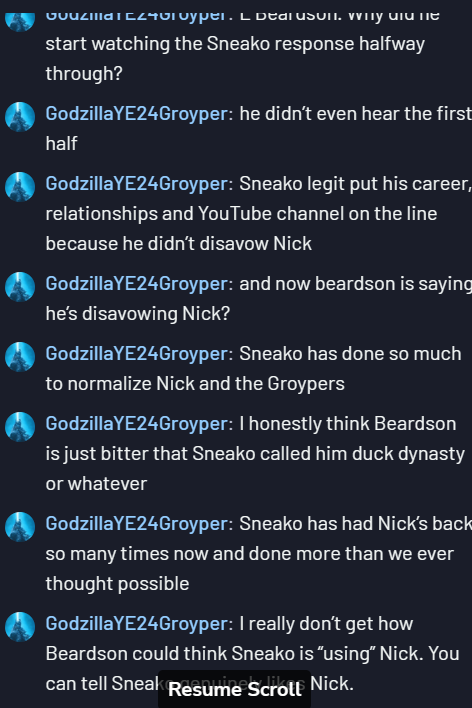Click the Resume Scroll button

(x=234, y=689)
